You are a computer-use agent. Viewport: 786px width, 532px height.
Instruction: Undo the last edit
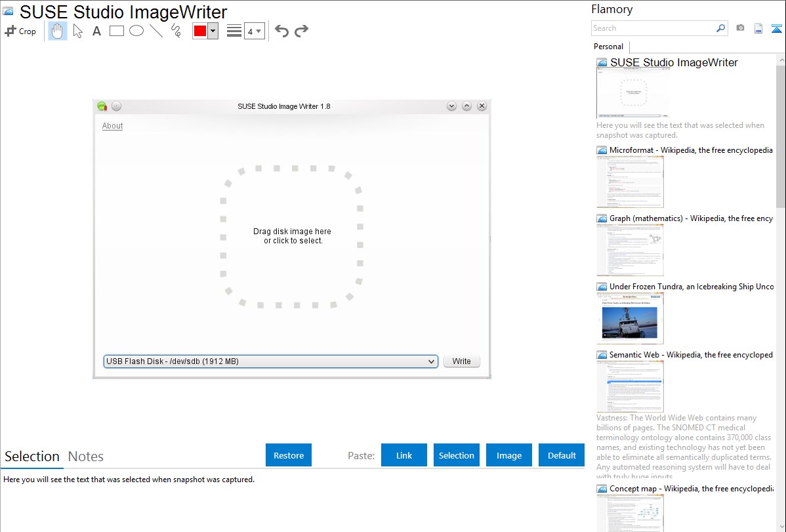point(281,31)
